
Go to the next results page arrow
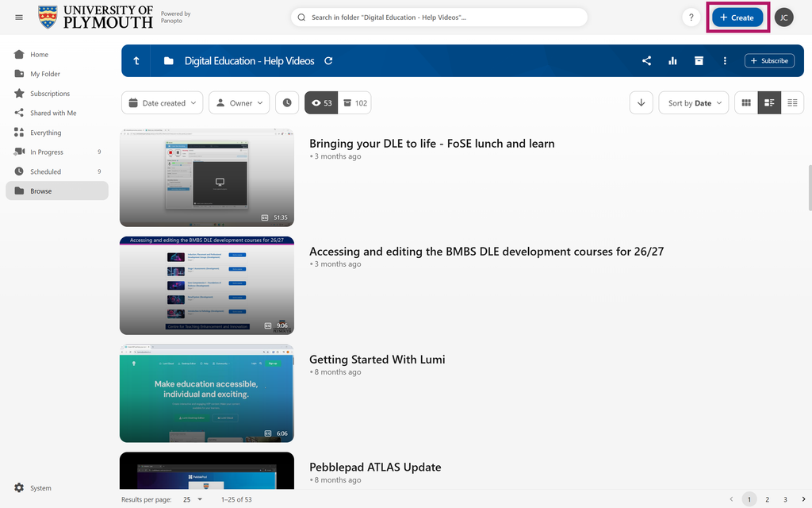point(803,499)
